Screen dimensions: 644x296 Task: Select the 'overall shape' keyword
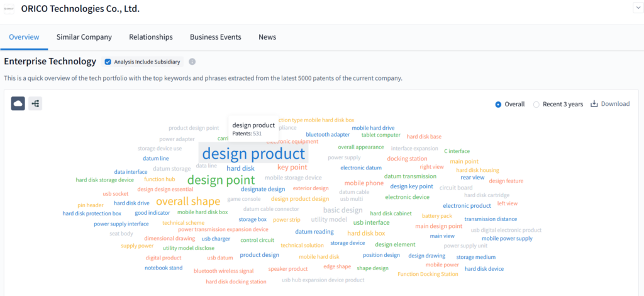(188, 202)
